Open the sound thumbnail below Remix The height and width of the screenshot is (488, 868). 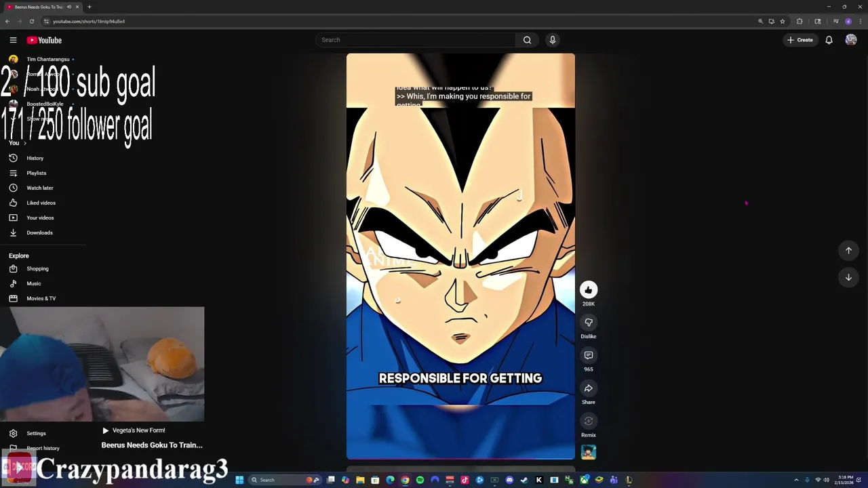point(589,452)
